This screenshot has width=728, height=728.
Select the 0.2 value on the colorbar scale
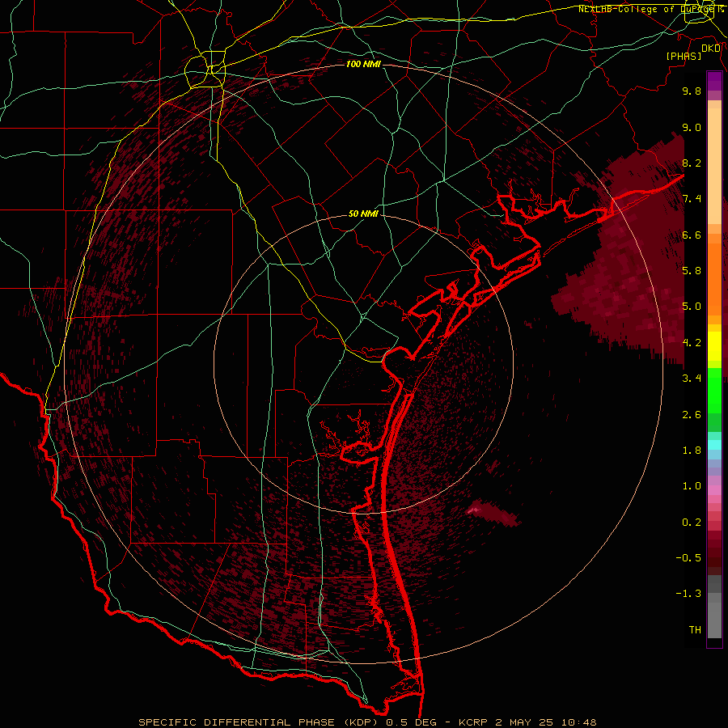[x=692, y=523]
